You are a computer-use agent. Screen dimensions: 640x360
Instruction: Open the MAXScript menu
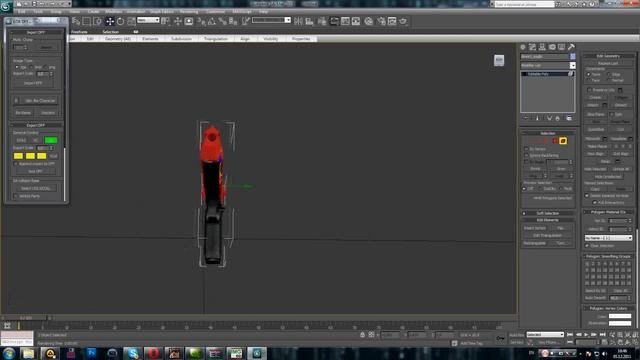(242, 12)
